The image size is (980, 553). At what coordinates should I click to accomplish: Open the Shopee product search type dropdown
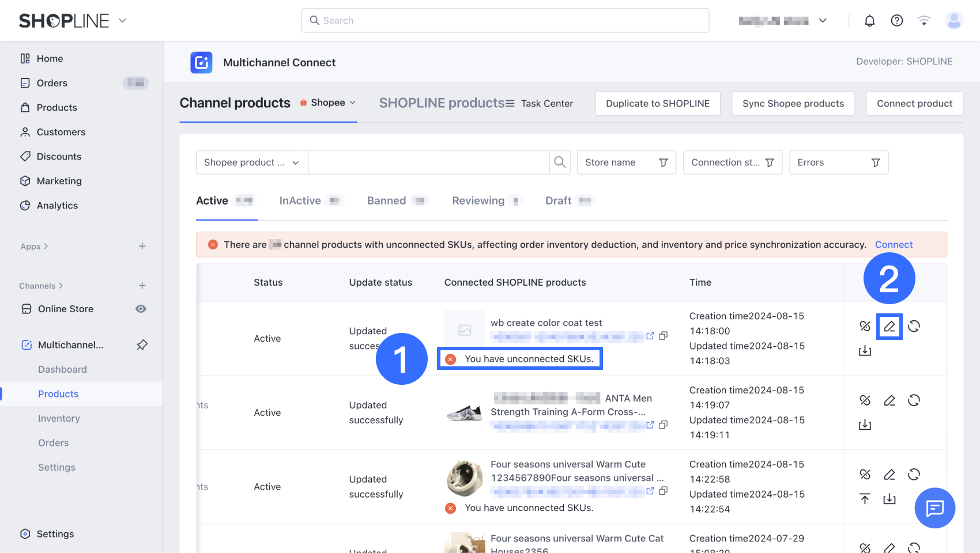click(252, 162)
